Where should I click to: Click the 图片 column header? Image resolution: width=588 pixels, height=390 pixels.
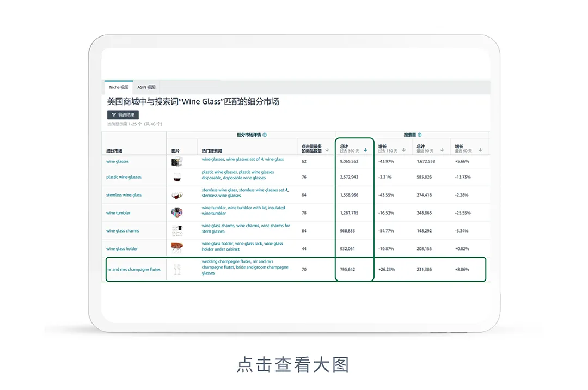(175, 151)
